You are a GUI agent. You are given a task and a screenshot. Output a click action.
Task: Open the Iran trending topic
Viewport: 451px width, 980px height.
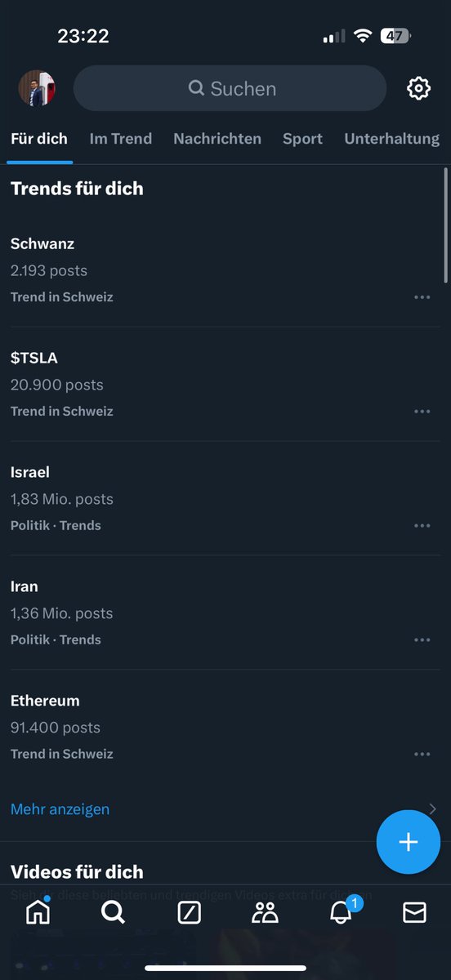click(225, 612)
